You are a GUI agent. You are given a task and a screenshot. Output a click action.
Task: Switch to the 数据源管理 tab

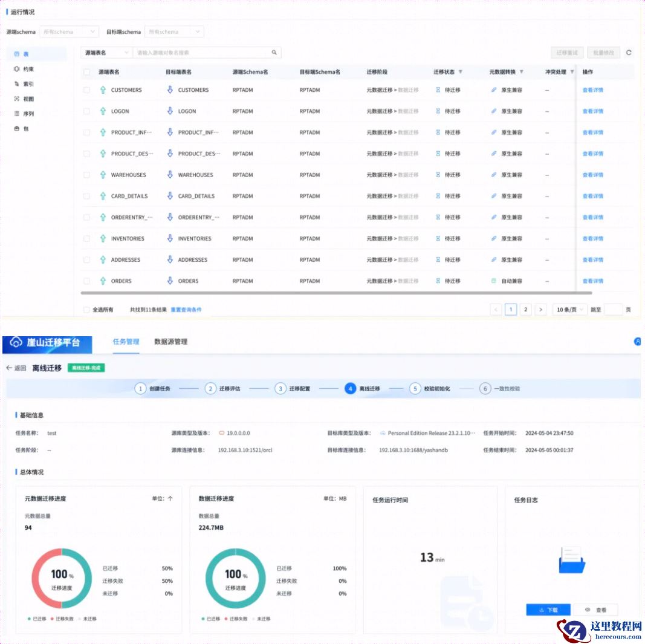[170, 342]
